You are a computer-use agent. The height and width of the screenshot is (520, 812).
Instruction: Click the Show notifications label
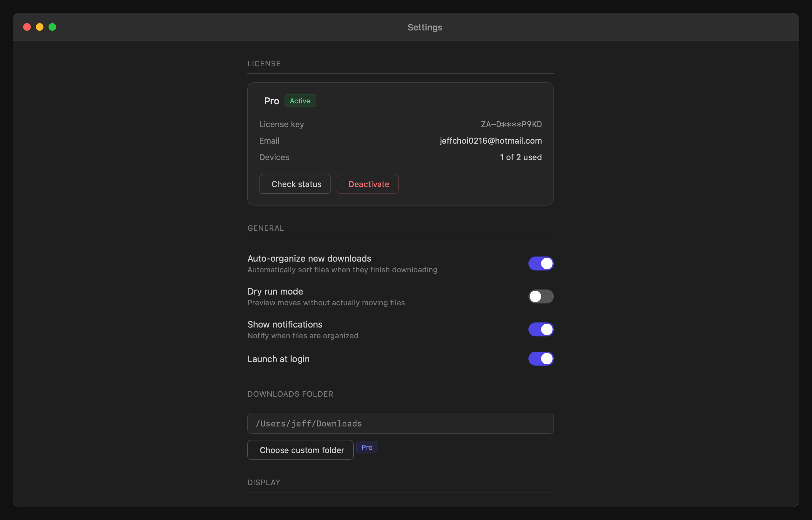(285, 324)
